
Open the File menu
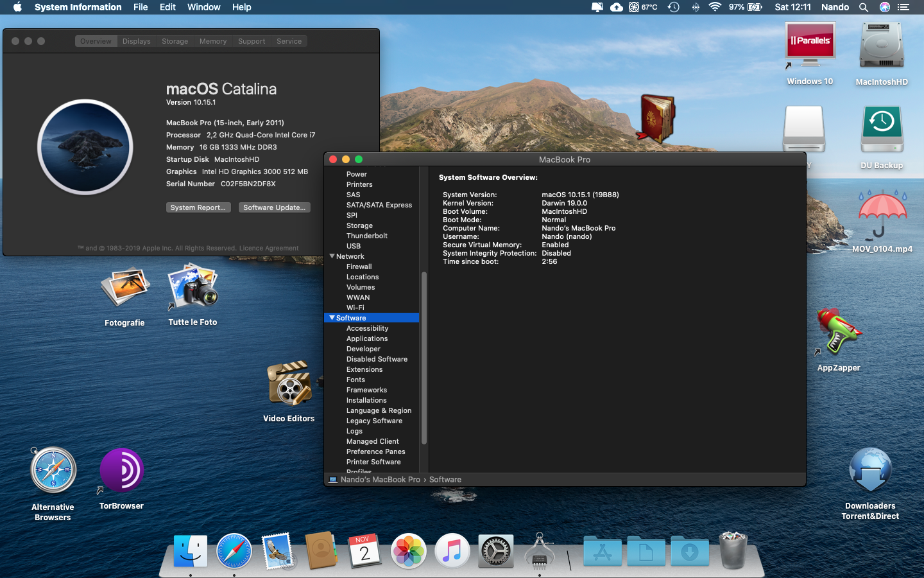click(x=141, y=7)
